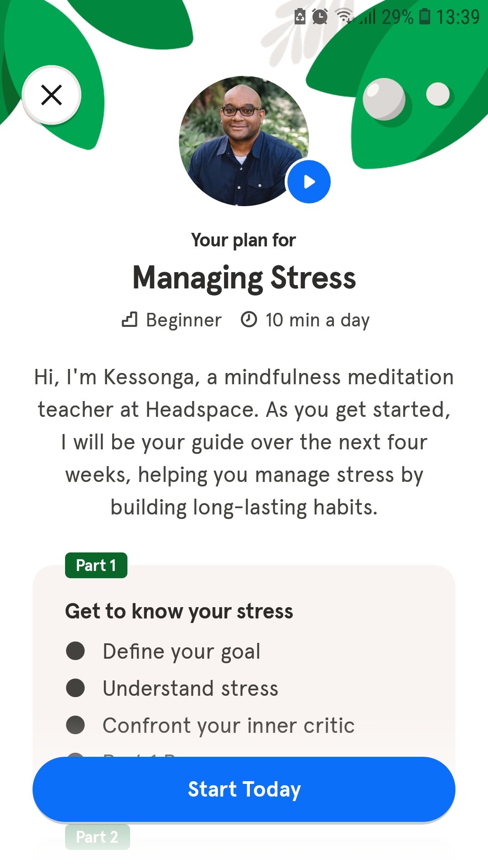Play the introduction video from Kessonga

(309, 181)
